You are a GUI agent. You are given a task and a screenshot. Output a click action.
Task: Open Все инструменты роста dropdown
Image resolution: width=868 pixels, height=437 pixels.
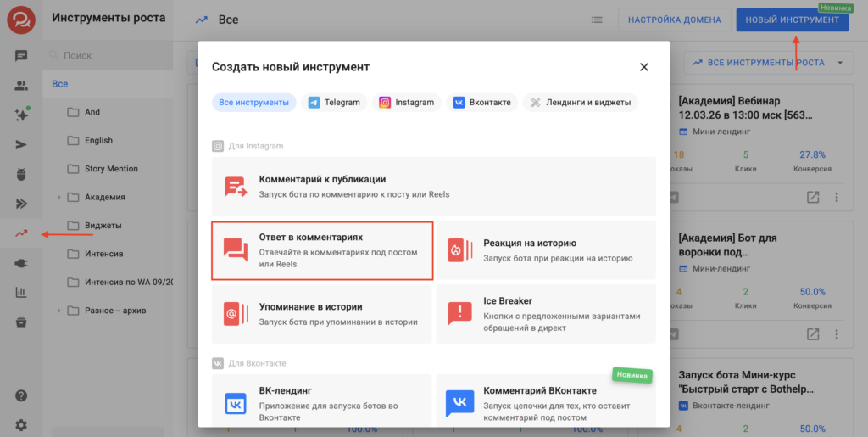(x=768, y=62)
